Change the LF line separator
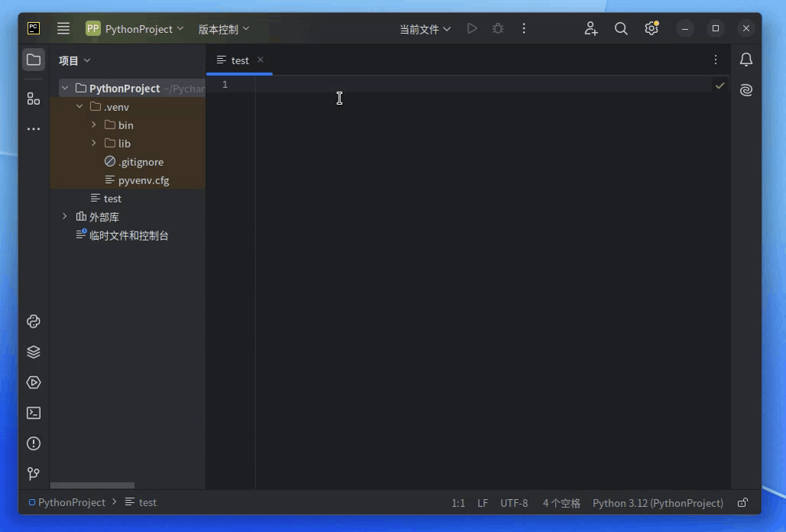Screen dimensions: 786x532 (x=482, y=503)
